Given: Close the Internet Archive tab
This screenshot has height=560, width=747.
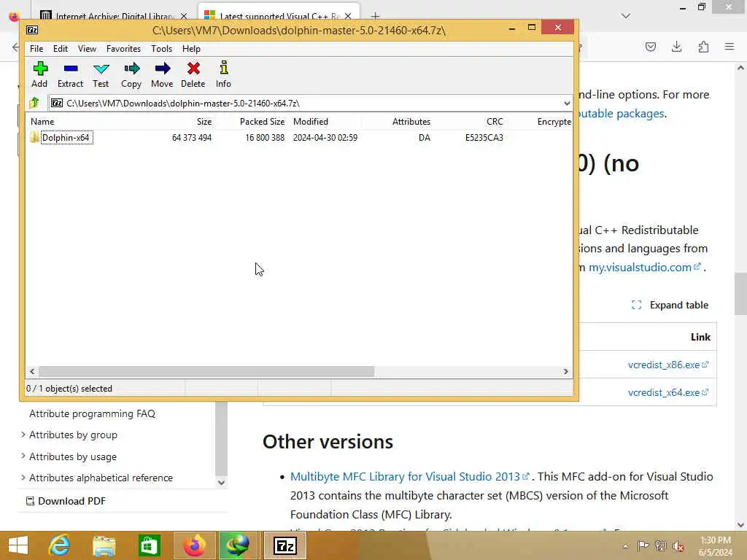Looking at the screenshot, I should click(x=184, y=16).
